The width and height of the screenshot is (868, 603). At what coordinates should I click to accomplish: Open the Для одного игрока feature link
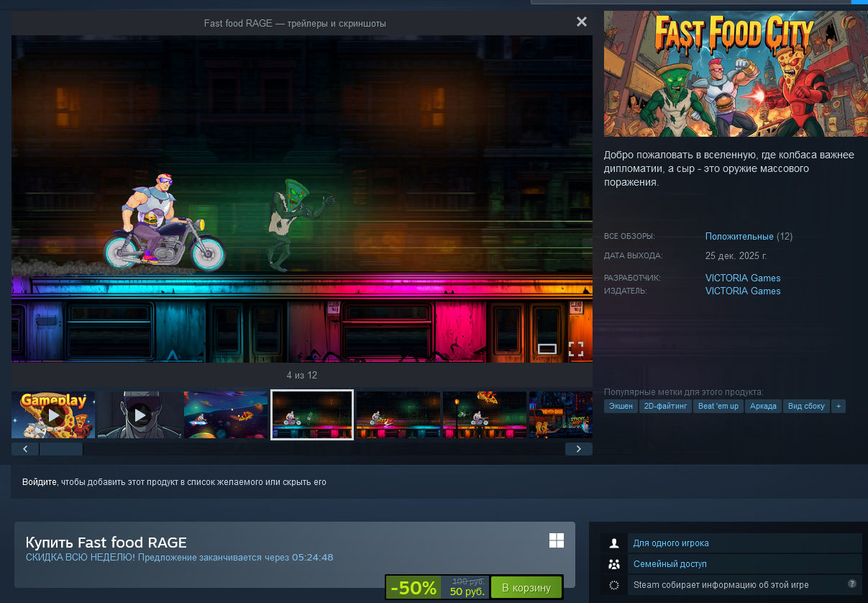click(x=671, y=543)
